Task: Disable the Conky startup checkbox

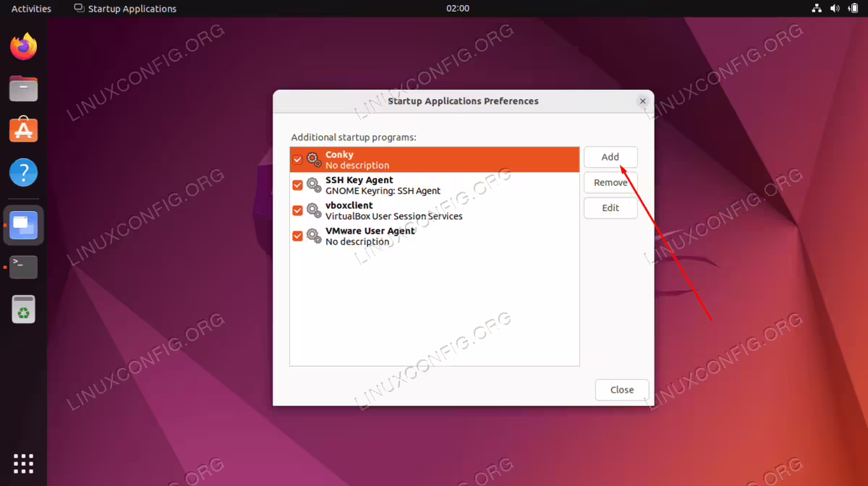Action: 297,160
